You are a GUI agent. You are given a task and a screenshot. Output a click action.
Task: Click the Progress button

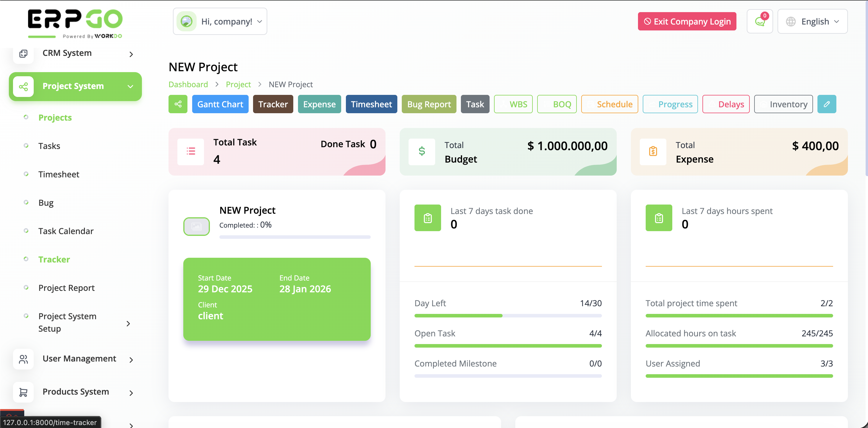670,104
